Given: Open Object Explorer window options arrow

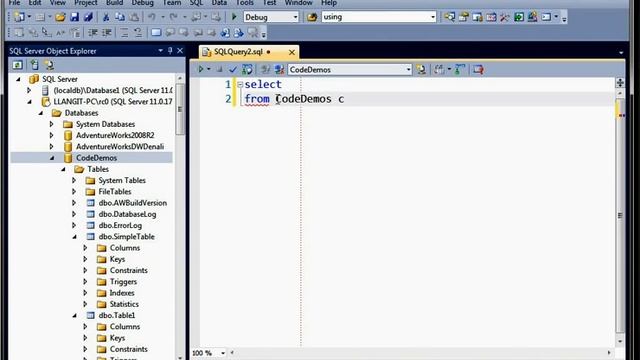Looking at the screenshot, I should tap(160, 51).
